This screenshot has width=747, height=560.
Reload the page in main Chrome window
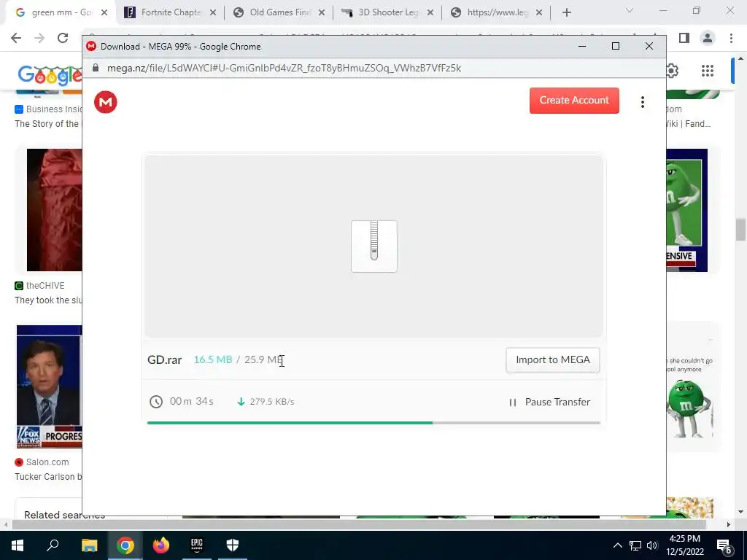pyautogui.click(x=63, y=38)
